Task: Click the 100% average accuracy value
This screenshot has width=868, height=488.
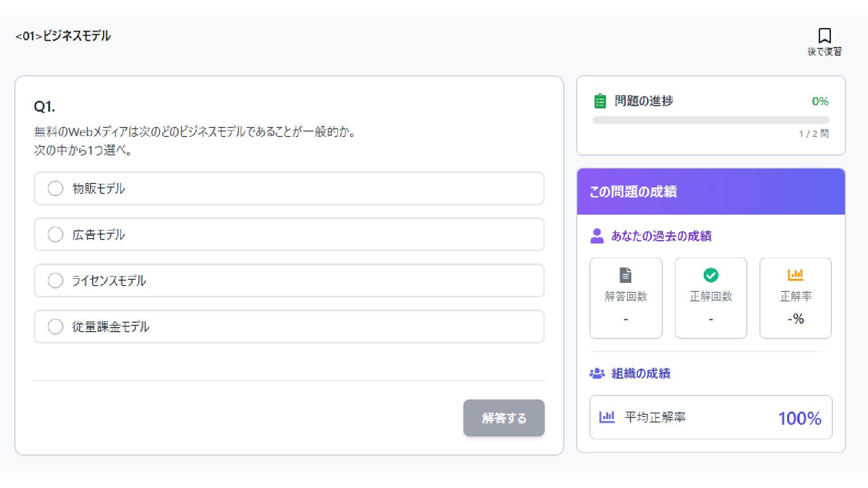Action: [x=799, y=418]
